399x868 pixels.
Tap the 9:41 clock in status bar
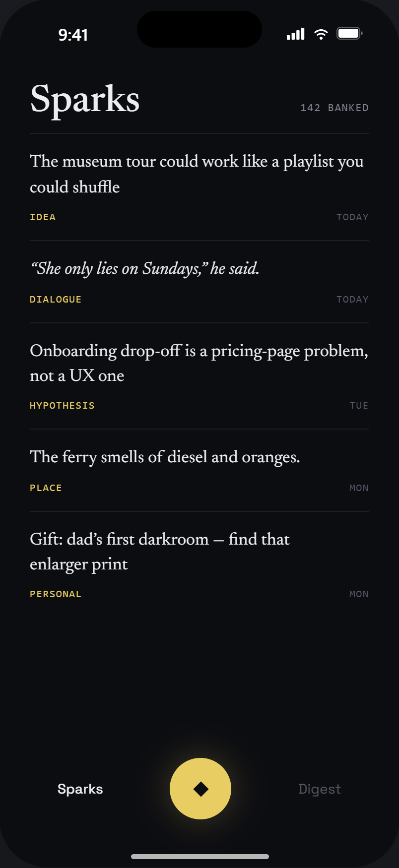pos(73,35)
